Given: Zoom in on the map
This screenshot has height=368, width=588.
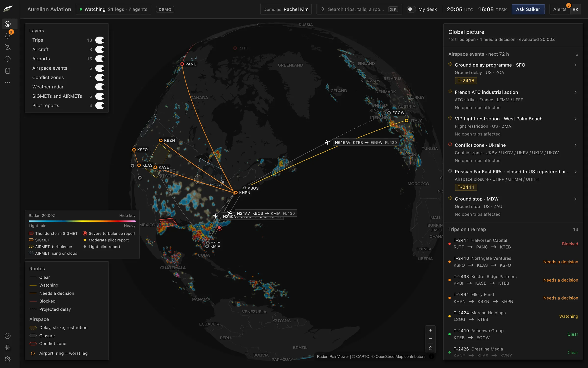Looking at the screenshot, I should pyautogui.click(x=430, y=330).
